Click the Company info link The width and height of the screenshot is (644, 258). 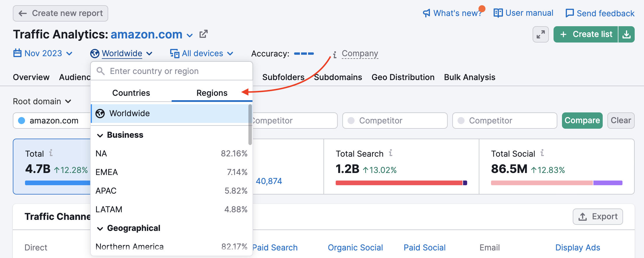point(360,53)
